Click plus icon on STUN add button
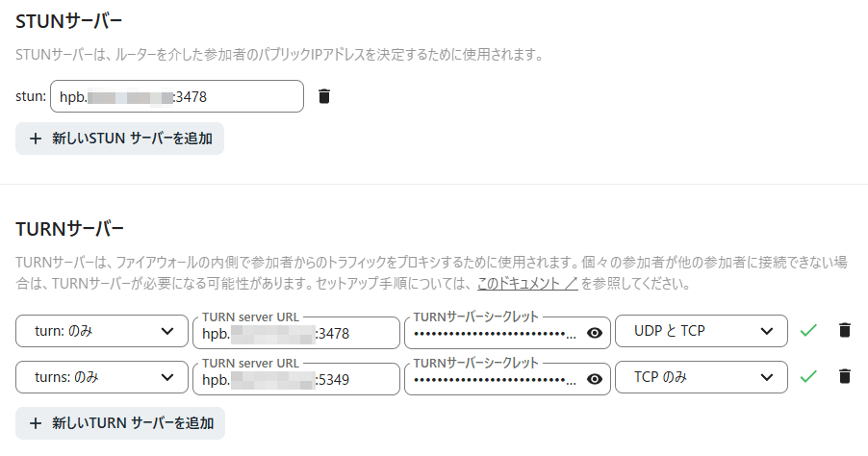Screen dimensions: 868x456 (36, 139)
